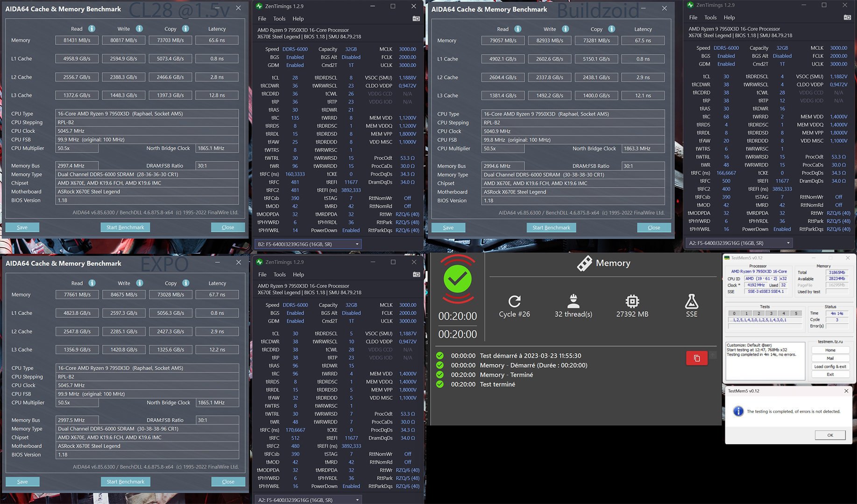Screen dimensions: 857x504
Task: Open the Tools menu in top-right ZenTimings window
Action: click(710, 17)
